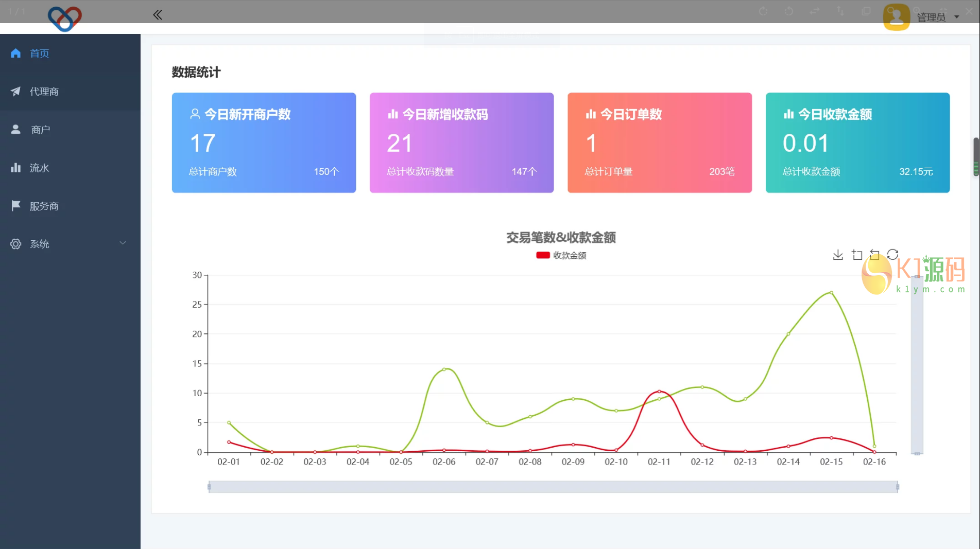Click the top handle of vertical zoom slider

917,276
